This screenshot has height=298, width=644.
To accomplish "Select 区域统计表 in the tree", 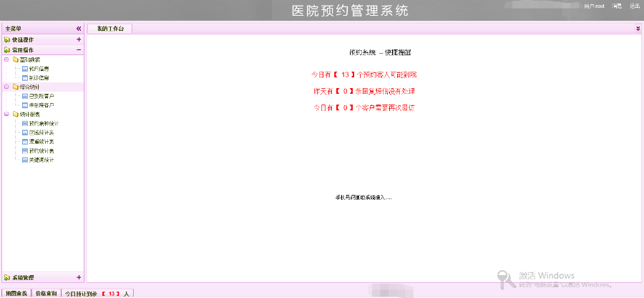I will coord(42,133).
